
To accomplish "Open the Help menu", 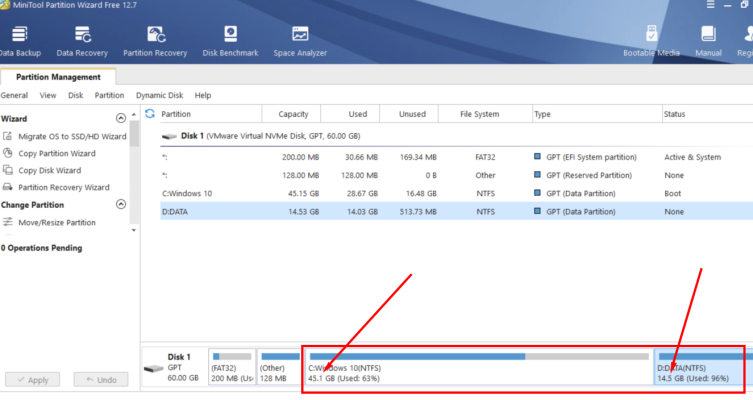I will [x=203, y=95].
